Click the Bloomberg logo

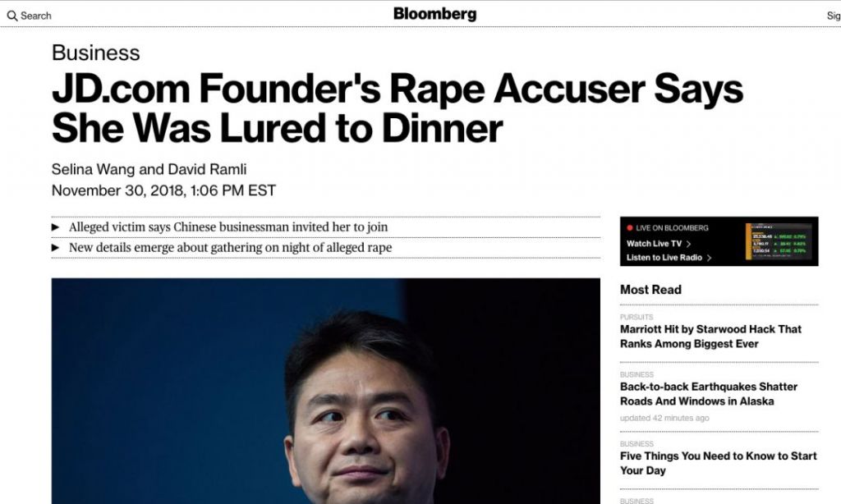click(434, 14)
